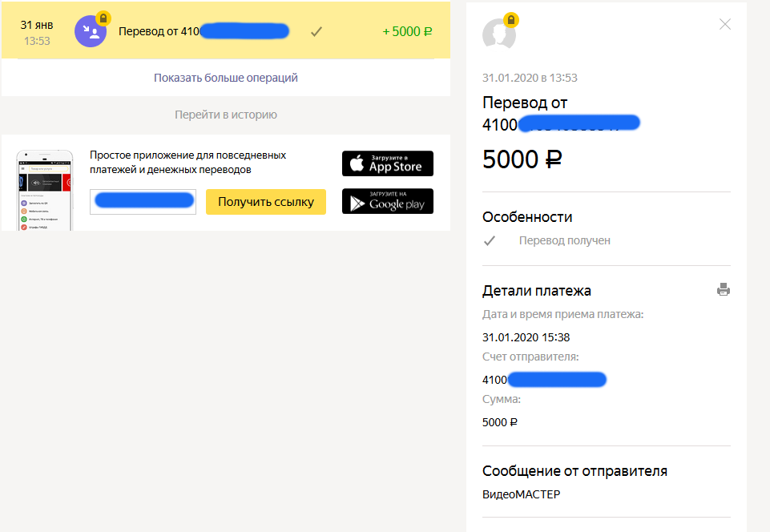This screenshot has width=770, height=532.
Task: Click the checkmark beside "Перевод получен"
Action: [490, 240]
